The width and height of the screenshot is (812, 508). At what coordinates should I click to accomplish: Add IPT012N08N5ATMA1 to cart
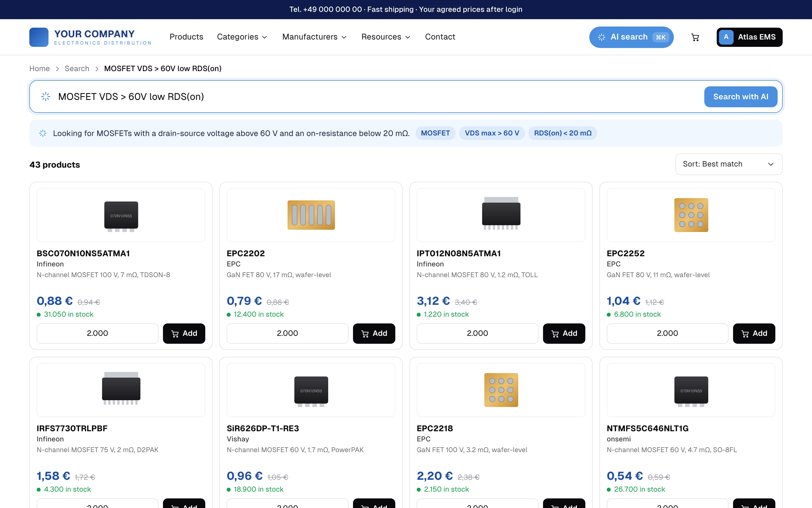click(564, 333)
